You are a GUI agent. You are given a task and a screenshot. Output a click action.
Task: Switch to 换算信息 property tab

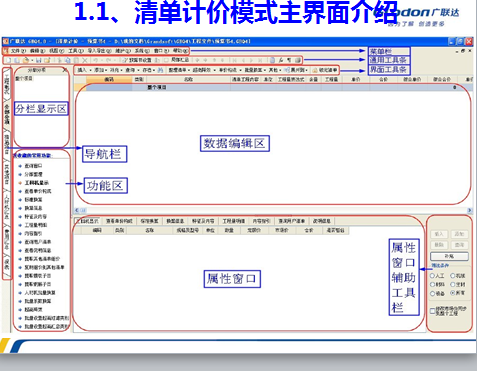[175, 221]
